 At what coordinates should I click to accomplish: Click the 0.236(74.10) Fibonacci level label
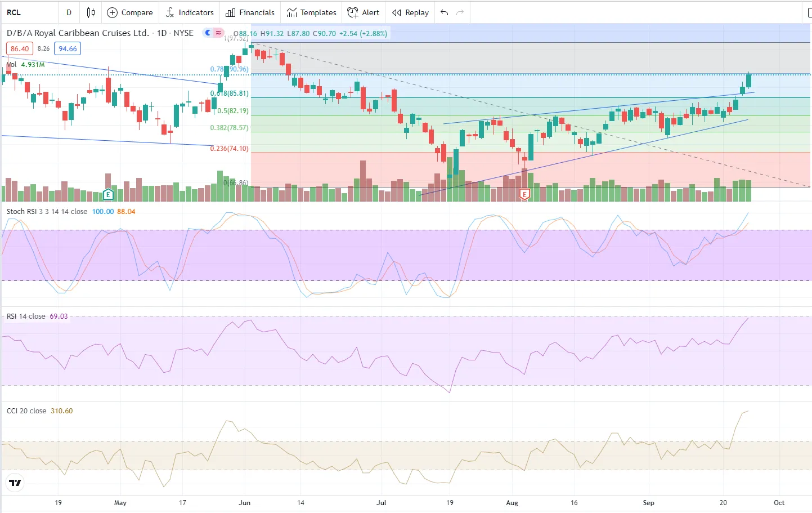point(229,149)
